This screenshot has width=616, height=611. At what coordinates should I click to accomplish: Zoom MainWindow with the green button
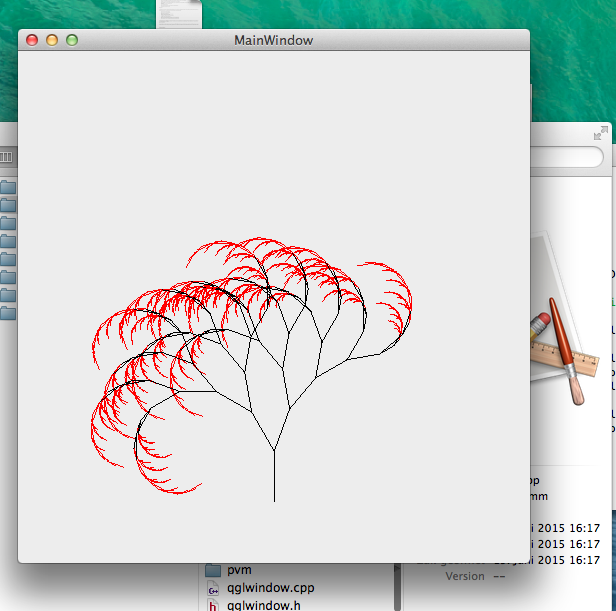(72, 40)
